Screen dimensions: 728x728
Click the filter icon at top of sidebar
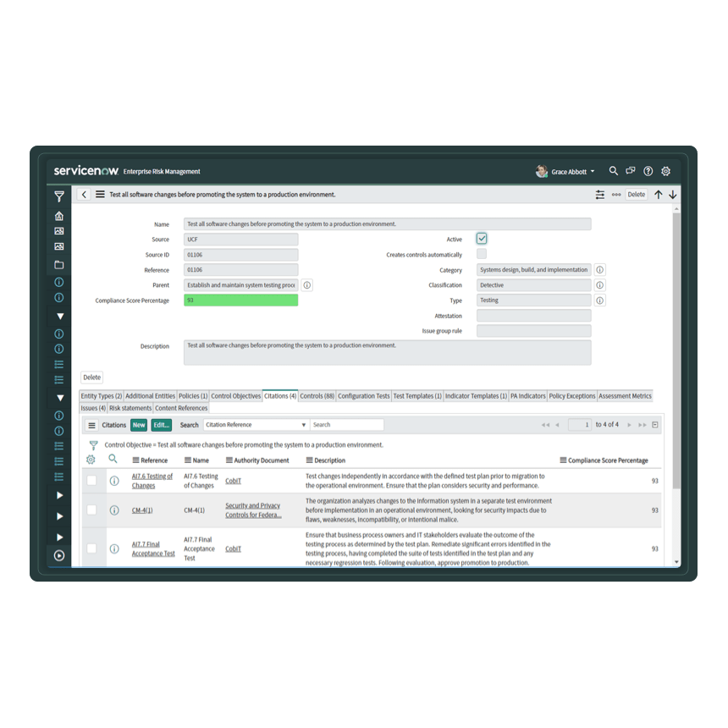pos(58,196)
